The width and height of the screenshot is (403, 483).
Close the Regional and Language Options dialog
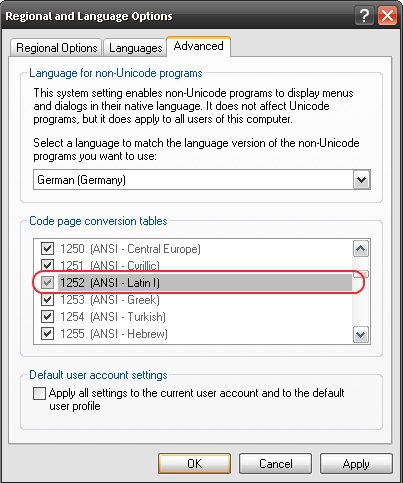387,16
